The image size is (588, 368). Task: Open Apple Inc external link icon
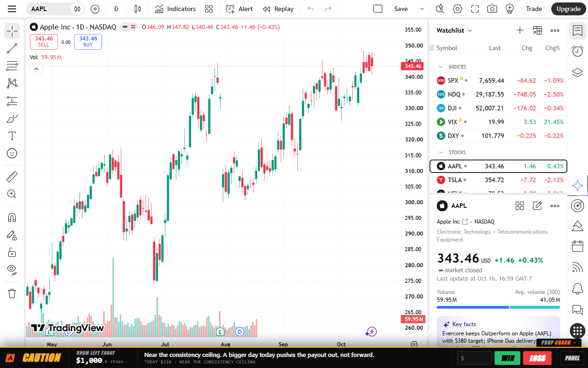(465, 222)
